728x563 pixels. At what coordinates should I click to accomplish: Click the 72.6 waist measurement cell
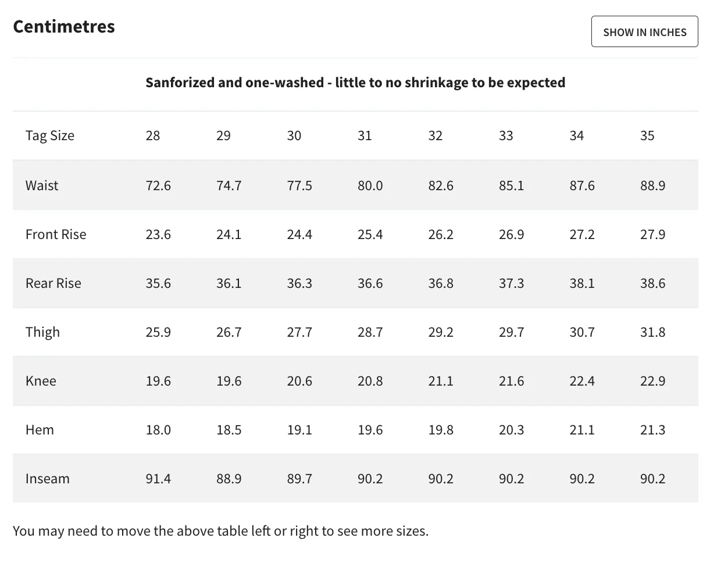coord(158,186)
